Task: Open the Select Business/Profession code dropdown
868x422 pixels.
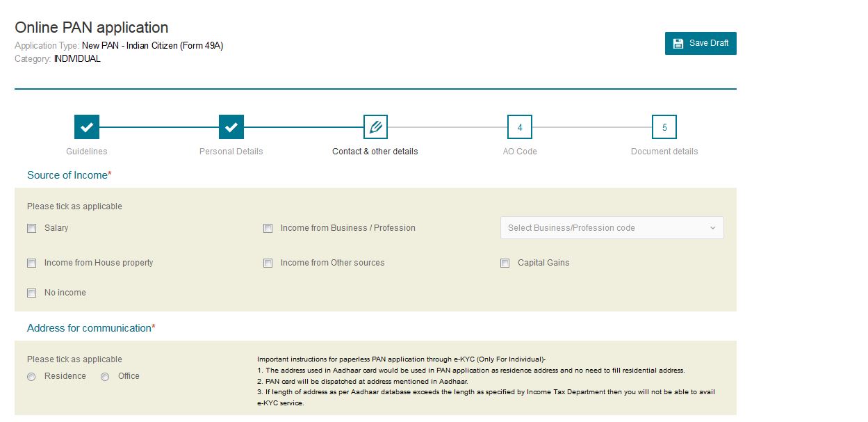Action: point(612,228)
